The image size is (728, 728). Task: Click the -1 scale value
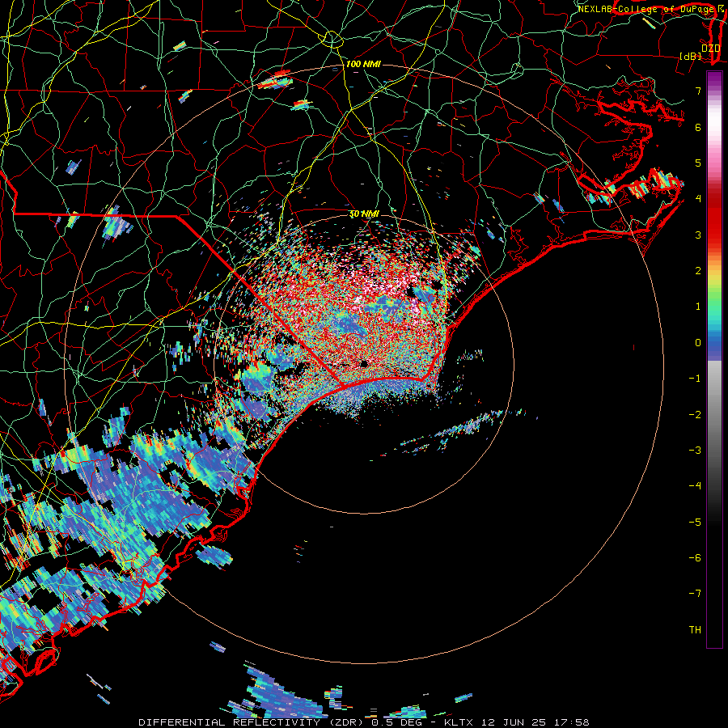[695, 379]
